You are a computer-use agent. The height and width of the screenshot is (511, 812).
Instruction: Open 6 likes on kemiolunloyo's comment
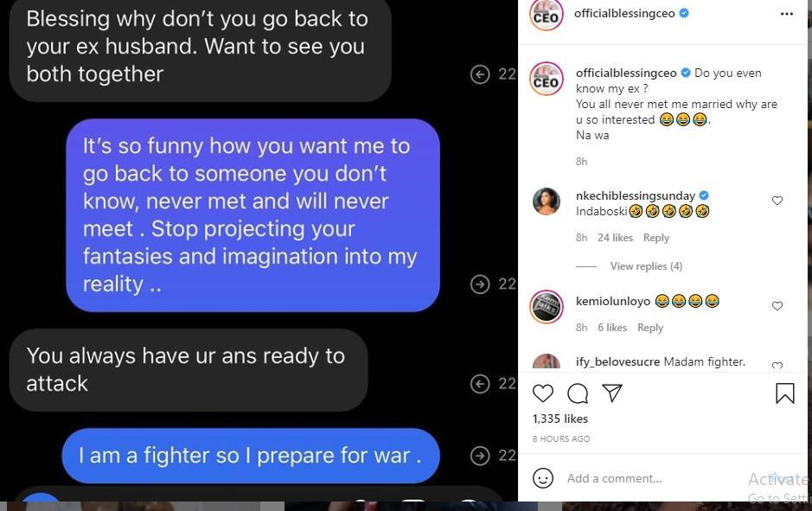(x=612, y=328)
